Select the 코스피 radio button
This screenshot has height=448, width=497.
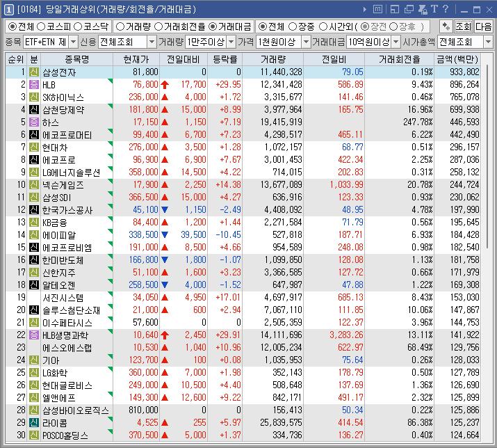41,26
